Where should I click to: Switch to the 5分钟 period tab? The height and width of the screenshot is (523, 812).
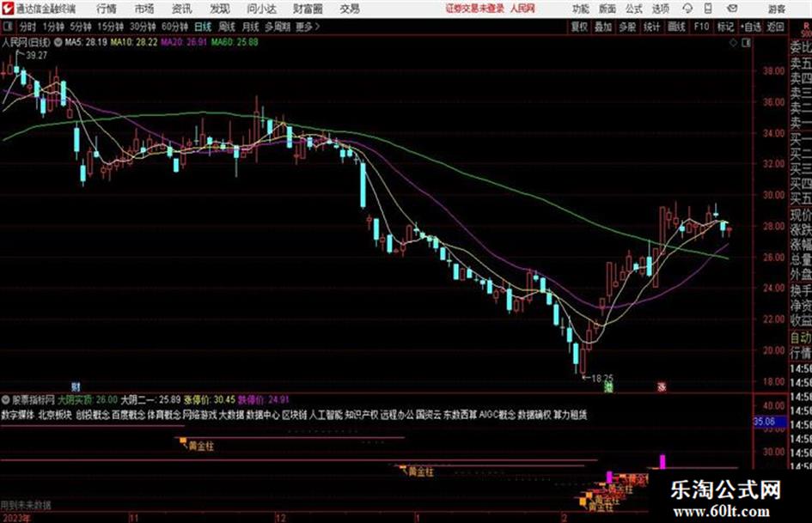tap(81, 27)
